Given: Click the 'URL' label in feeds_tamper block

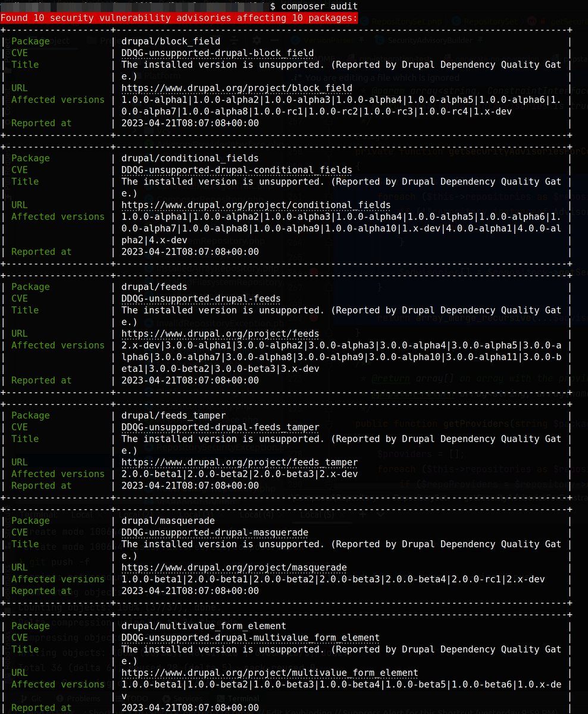Looking at the screenshot, I should [x=20, y=462].
